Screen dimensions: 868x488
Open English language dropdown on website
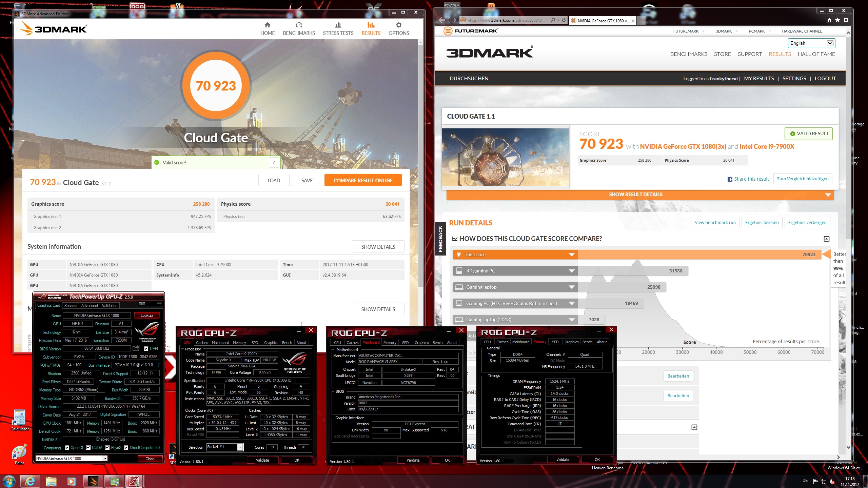coord(811,43)
